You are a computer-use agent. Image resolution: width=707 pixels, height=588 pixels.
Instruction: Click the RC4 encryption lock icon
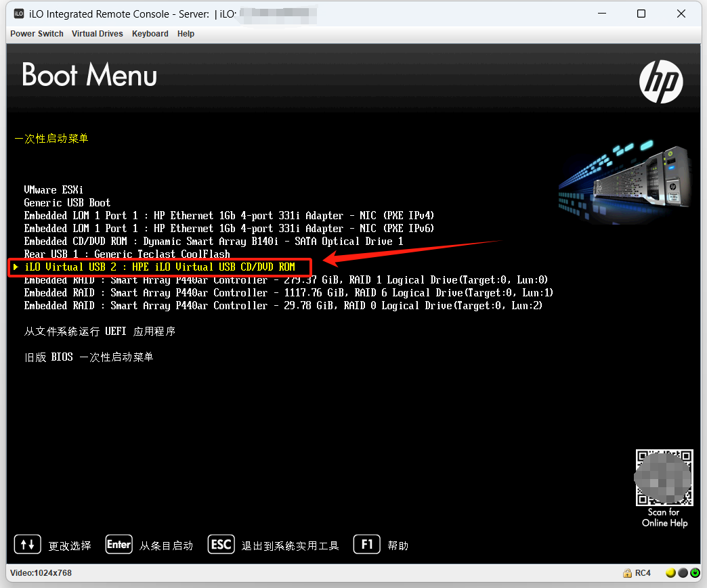pos(628,573)
